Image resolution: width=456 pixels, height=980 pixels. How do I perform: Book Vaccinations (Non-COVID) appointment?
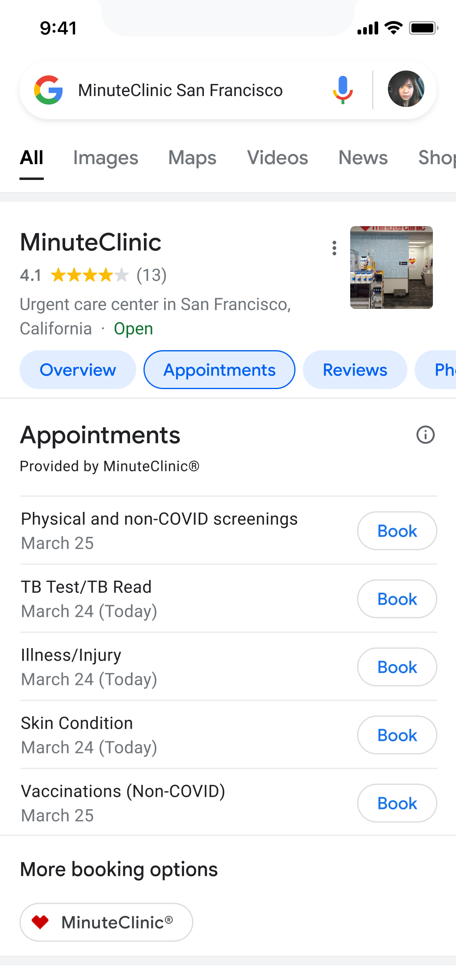coord(397,803)
